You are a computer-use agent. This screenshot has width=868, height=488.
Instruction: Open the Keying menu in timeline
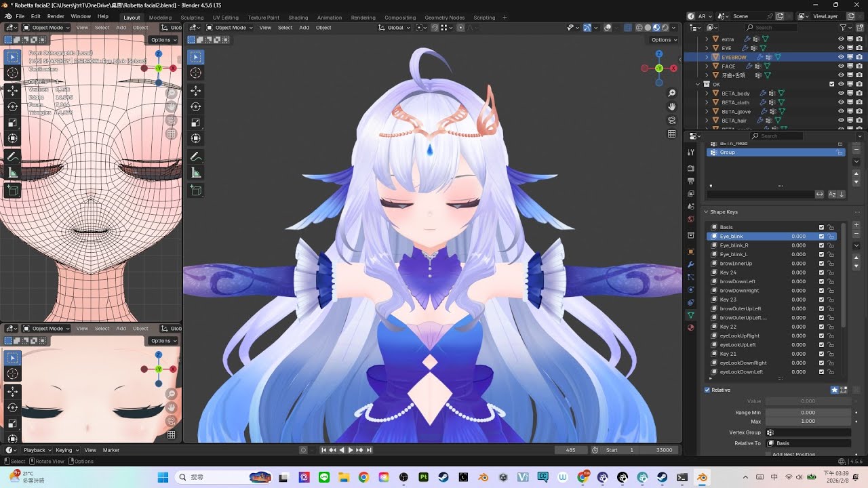(66, 450)
